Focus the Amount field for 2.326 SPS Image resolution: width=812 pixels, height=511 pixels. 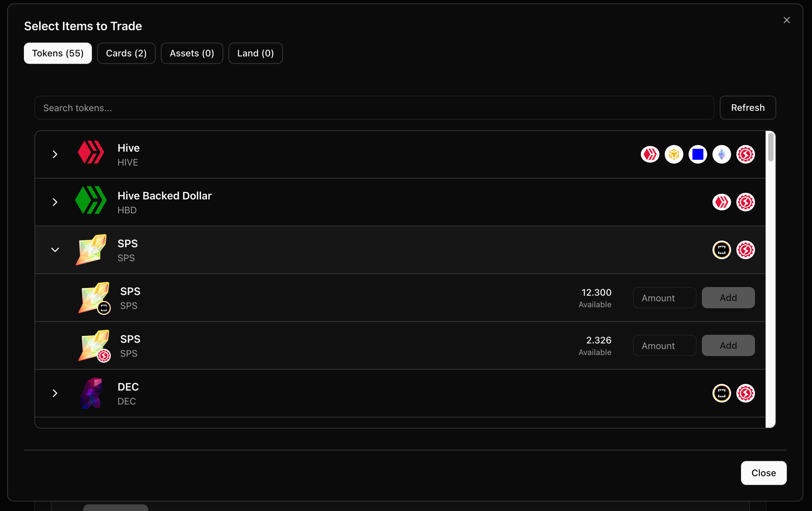tap(664, 346)
